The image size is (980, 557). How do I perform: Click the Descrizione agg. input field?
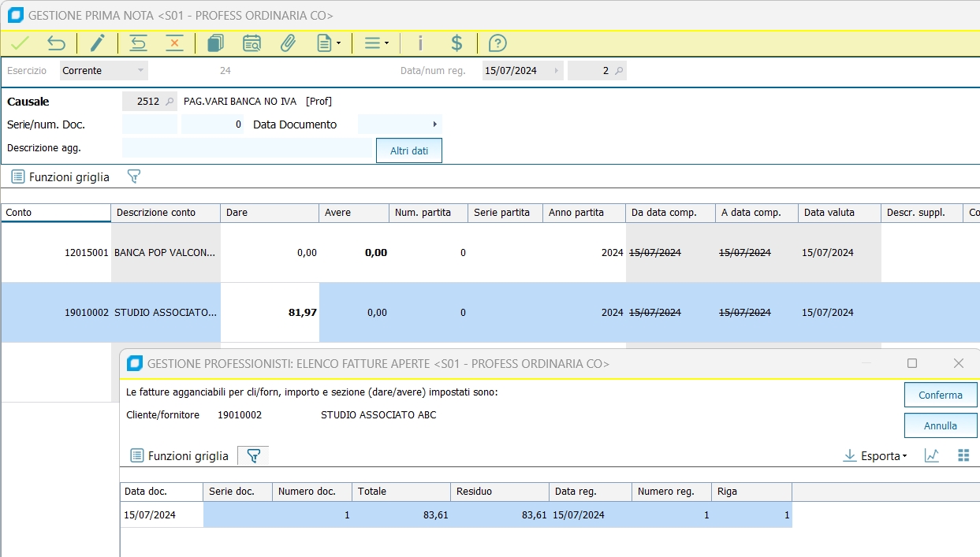247,148
